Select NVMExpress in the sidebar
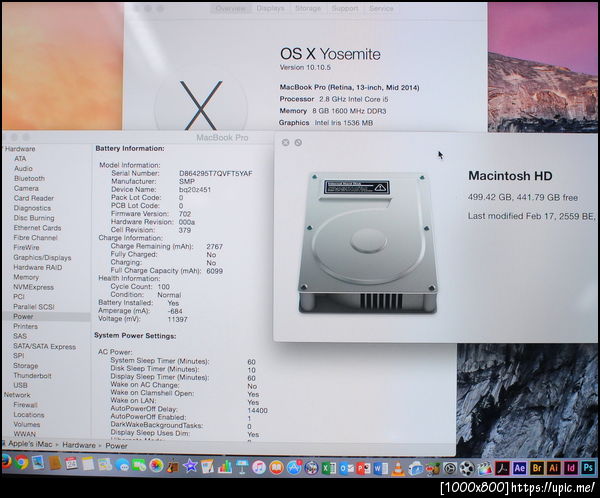The width and height of the screenshot is (600, 498). [x=33, y=287]
